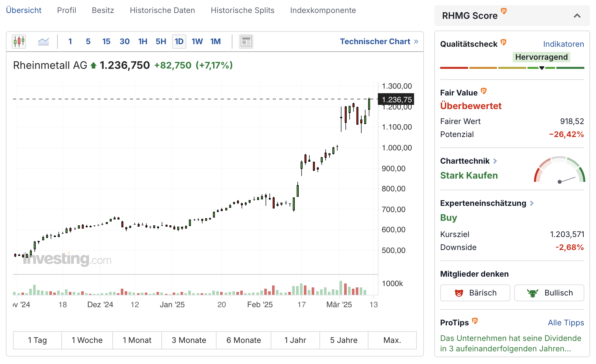Screen dimensions: 596x364
Task: Click the Qualitätscheck rating bar marker
Action: coord(541,68)
